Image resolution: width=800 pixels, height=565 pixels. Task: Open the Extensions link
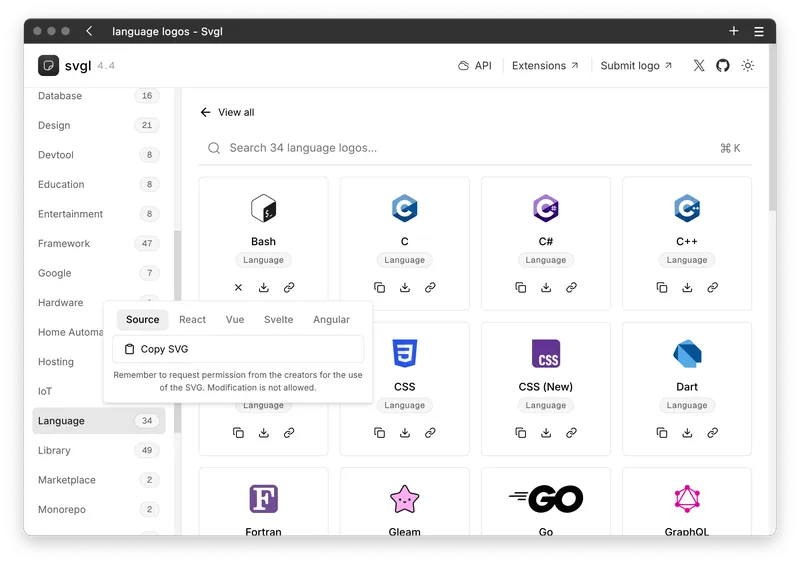pos(545,65)
